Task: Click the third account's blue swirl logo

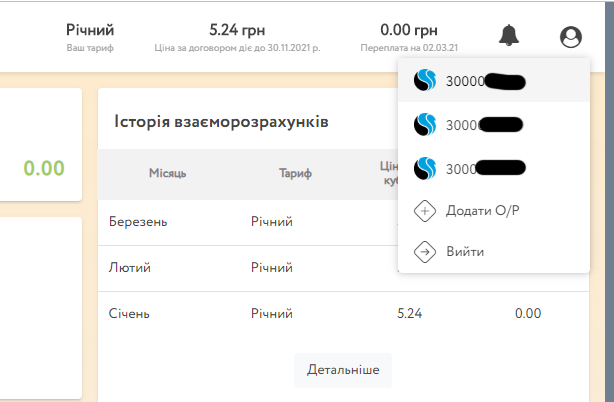Action: (425, 168)
